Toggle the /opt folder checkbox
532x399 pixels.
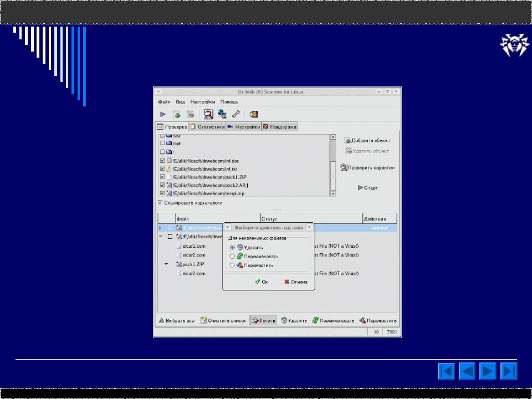[162, 143]
